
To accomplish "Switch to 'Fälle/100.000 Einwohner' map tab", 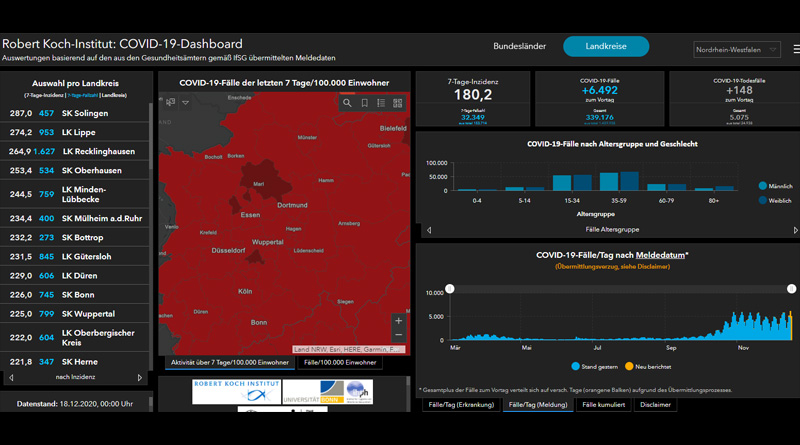I will coord(340,362).
